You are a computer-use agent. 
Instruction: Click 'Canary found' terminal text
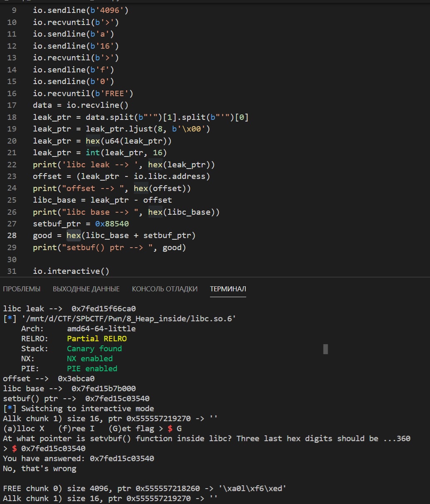(x=94, y=349)
